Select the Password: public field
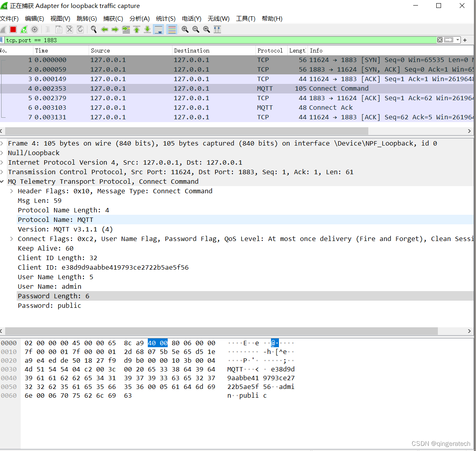 47,305
